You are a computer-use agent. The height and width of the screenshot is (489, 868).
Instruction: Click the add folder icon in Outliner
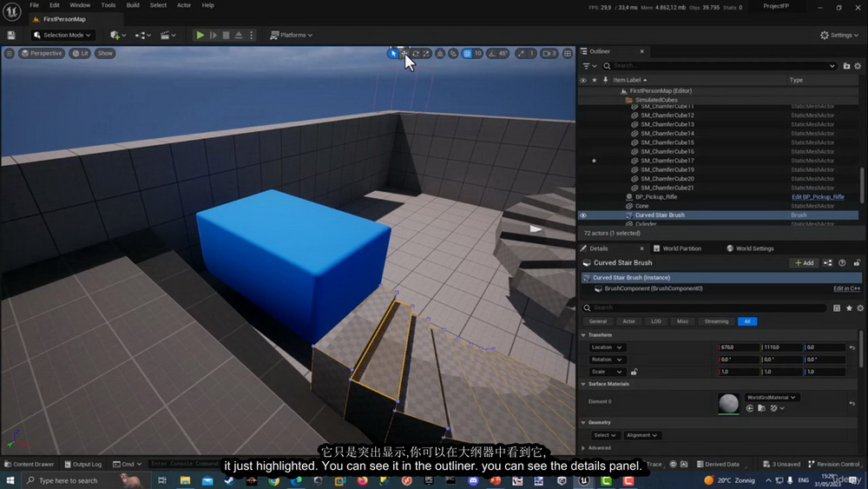[846, 66]
